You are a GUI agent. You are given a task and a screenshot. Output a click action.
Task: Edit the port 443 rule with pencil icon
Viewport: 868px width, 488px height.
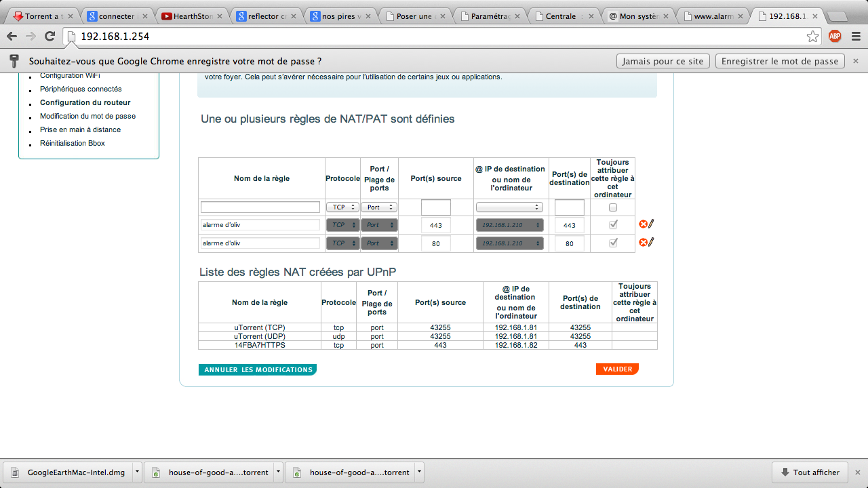(651, 224)
